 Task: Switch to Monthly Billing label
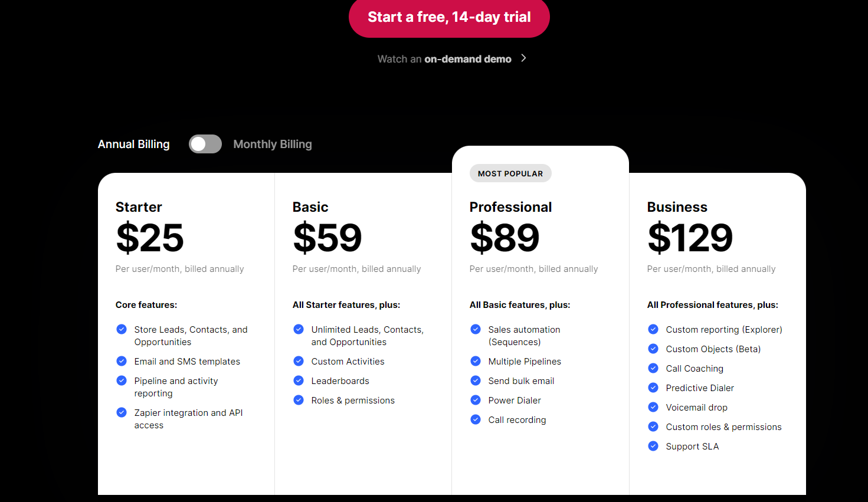coord(273,145)
